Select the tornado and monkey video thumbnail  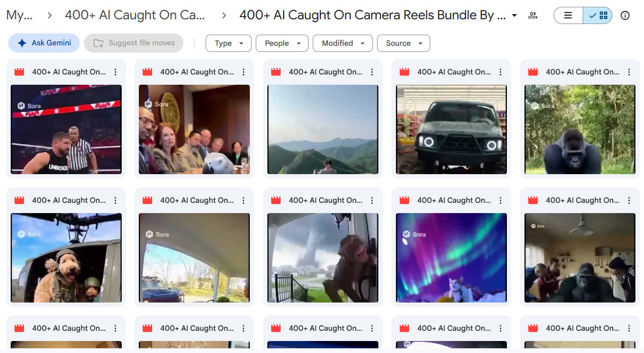[323, 258]
